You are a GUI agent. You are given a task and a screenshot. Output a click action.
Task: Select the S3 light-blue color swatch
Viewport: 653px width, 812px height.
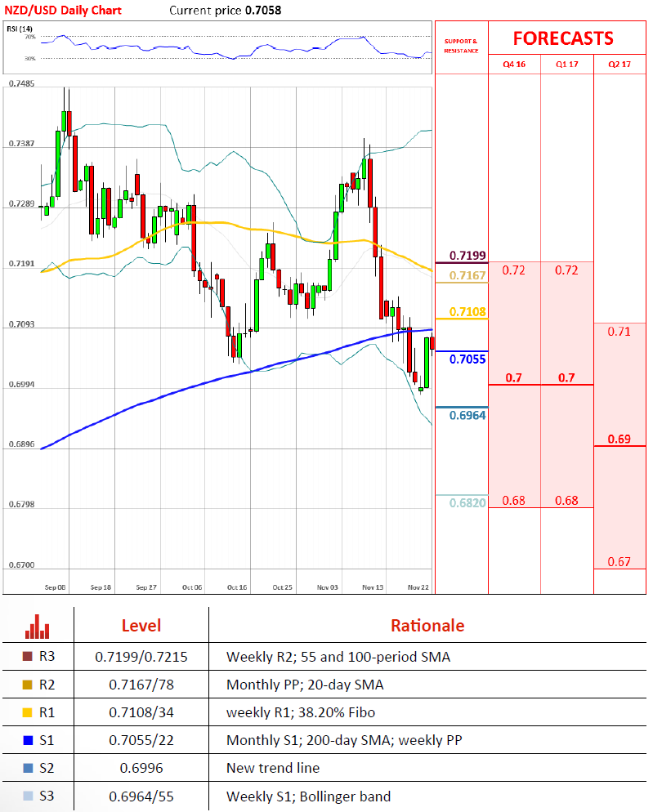[28, 796]
